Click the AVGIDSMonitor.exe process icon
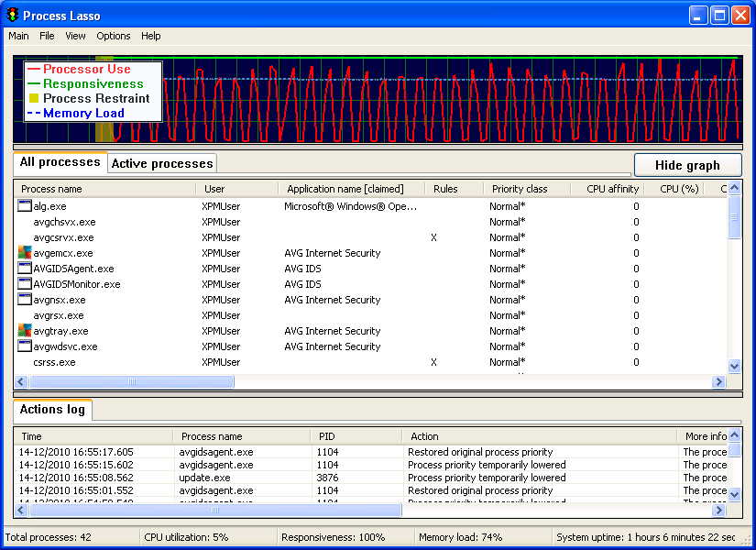The width and height of the screenshot is (756, 550). (25, 284)
